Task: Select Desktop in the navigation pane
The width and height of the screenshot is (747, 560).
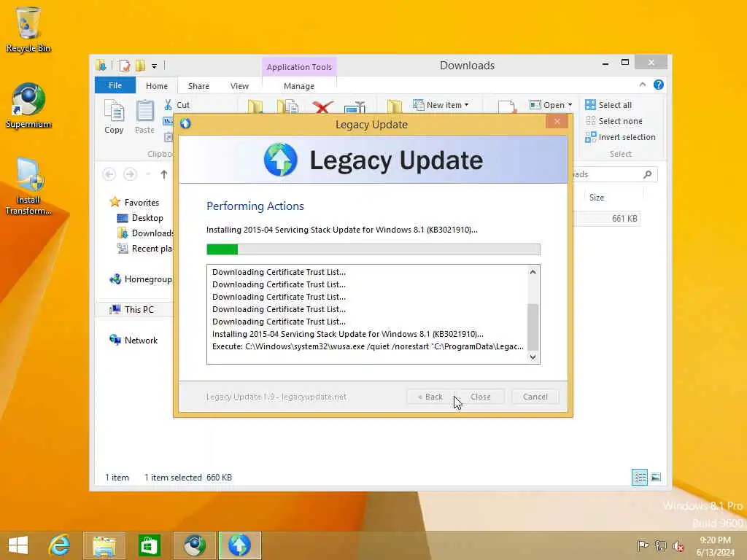Action: [x=140, y=217]
